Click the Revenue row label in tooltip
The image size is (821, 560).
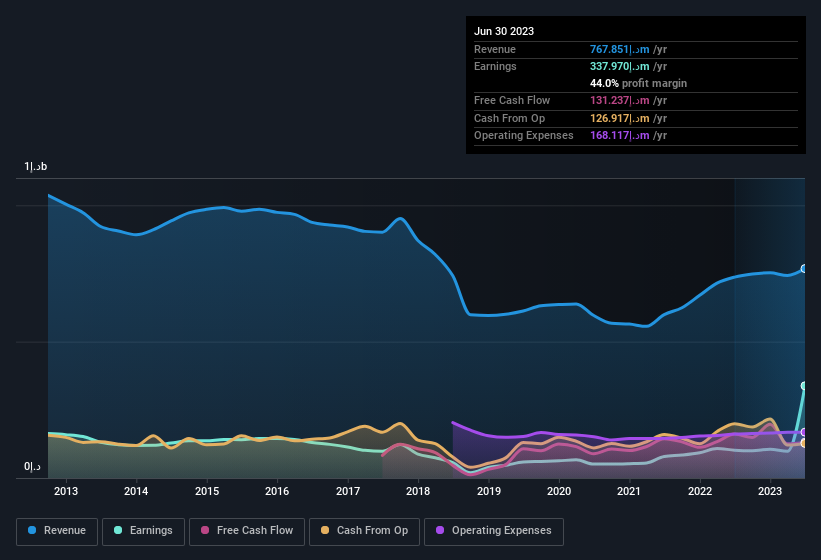point(495,49)
